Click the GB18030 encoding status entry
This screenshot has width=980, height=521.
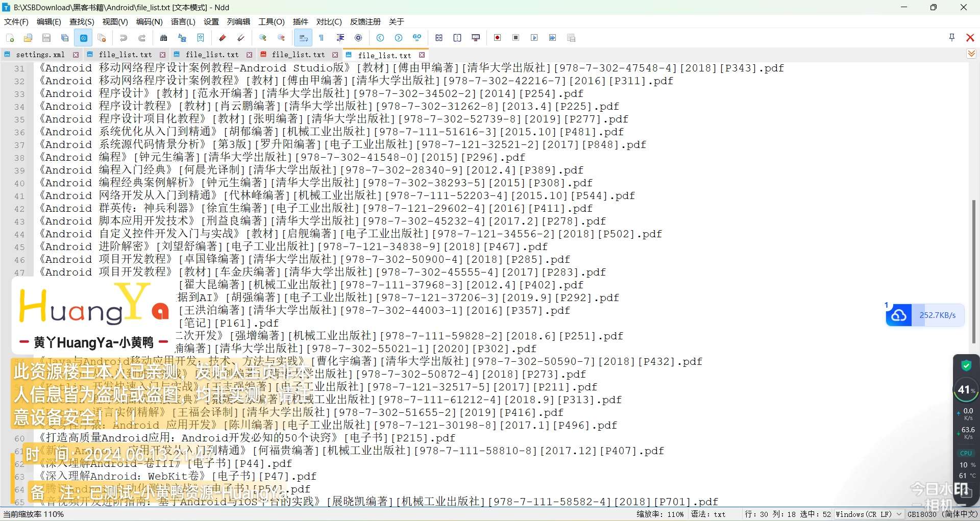click(x=942, y=514)
